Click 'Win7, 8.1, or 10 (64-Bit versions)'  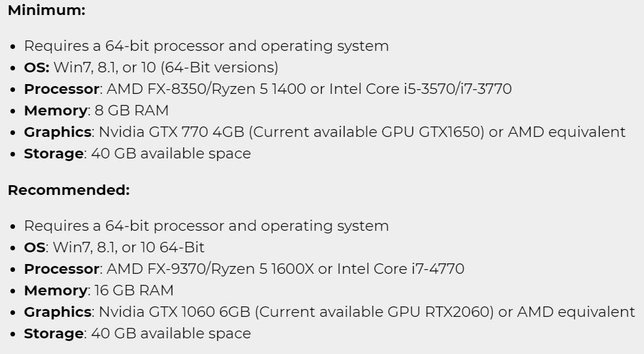point(166,67)
